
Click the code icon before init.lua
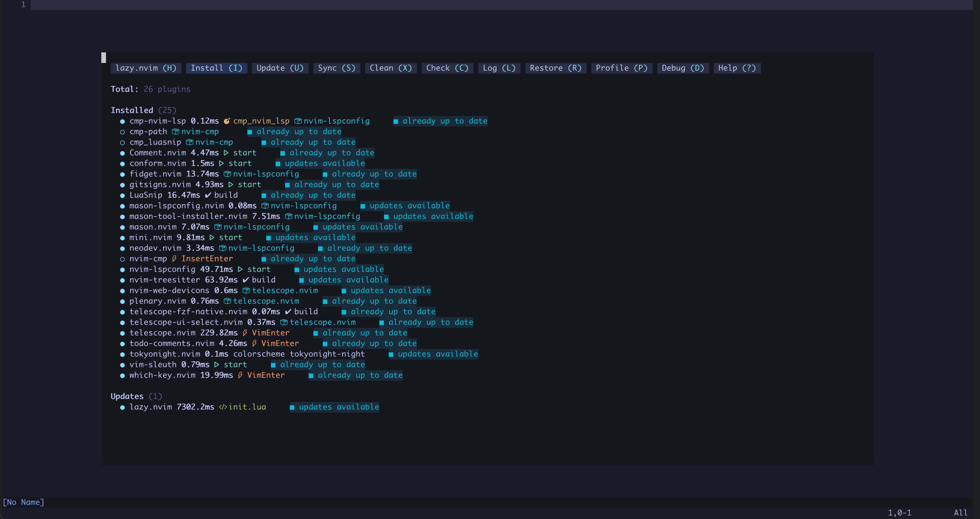(x=223, y=407)
